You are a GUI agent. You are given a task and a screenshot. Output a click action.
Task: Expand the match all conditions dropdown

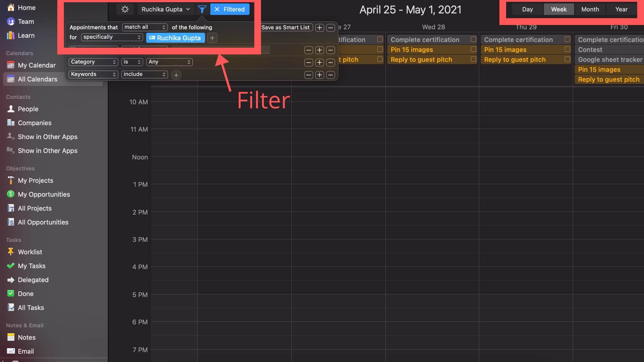[143, 27]
